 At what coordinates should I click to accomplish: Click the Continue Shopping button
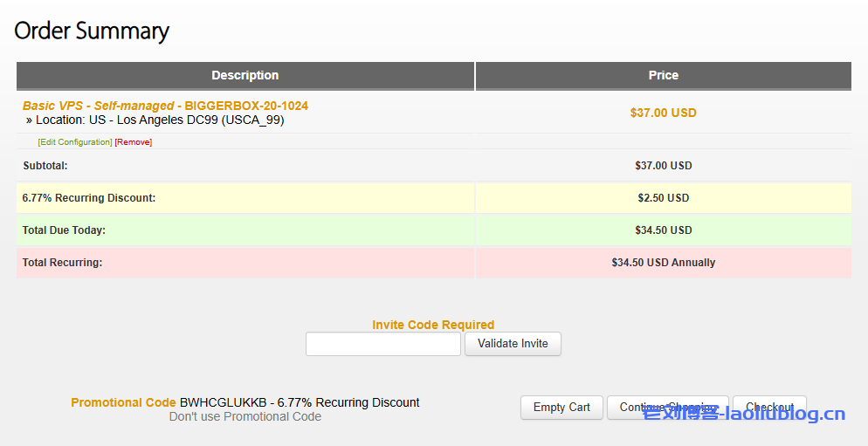667,408
